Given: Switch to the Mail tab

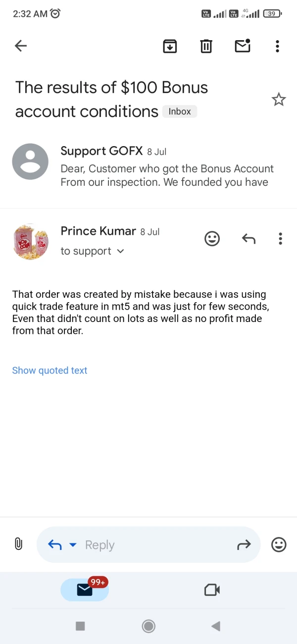Looking at the screenshot, I should click(85, 590).
